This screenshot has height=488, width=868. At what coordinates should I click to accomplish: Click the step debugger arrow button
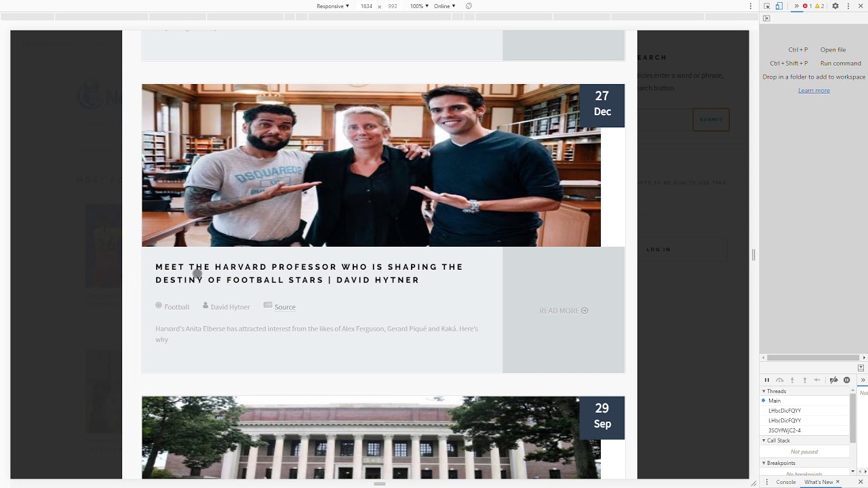tap(818, 380)
